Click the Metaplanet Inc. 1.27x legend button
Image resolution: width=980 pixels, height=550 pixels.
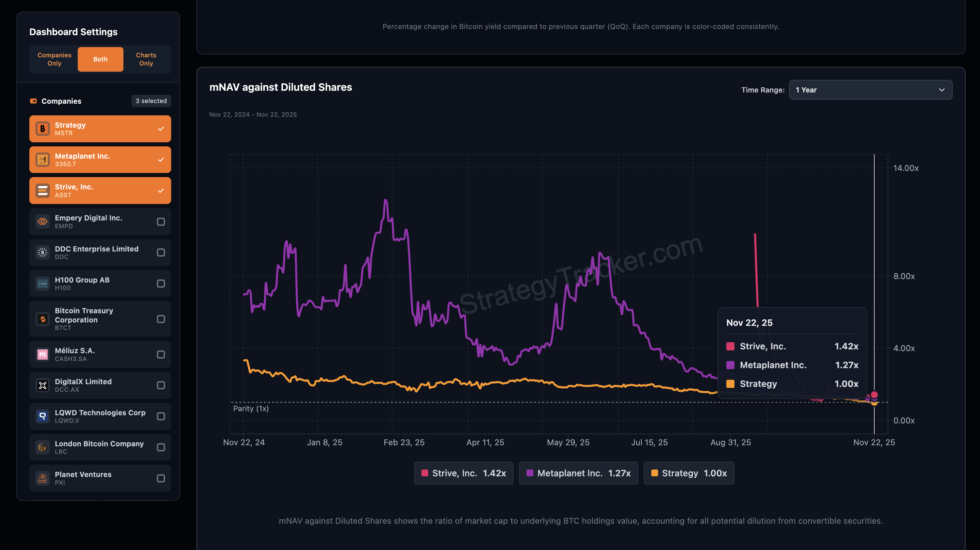pyautogui.click(x=578, y=473)
